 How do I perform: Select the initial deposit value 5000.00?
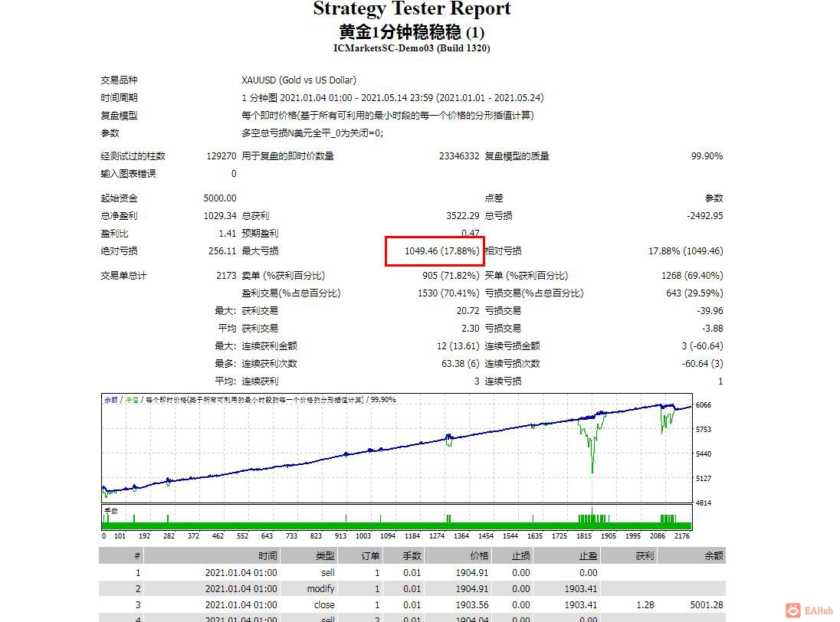coord(220,198)
